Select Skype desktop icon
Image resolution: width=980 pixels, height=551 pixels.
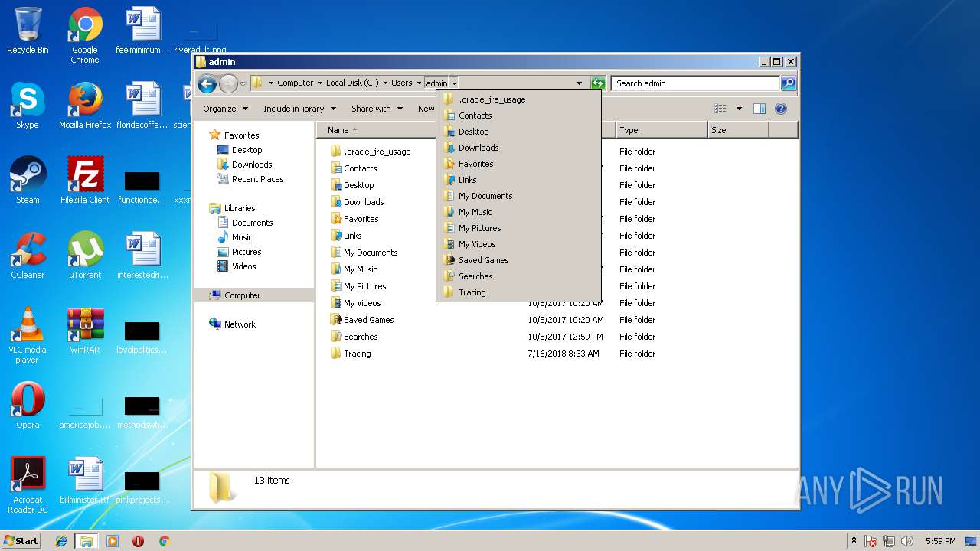click(28, 106)
